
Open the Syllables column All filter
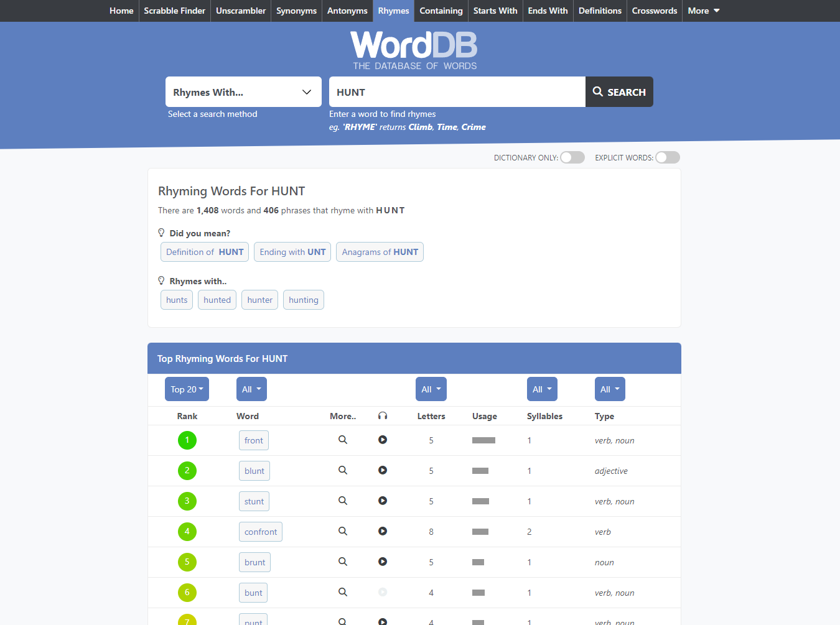pyautogui.click(x=542, y=389)
